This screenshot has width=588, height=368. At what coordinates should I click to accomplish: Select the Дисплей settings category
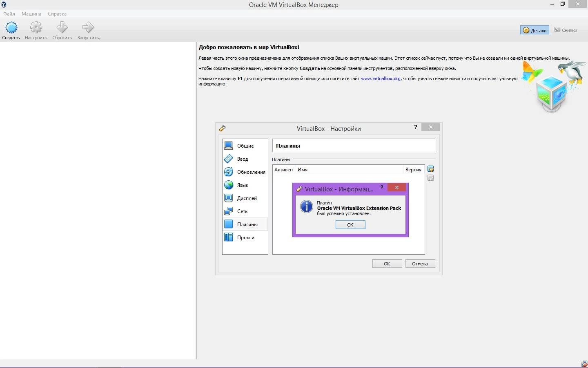pyautogui.click(x=245, y=198)
